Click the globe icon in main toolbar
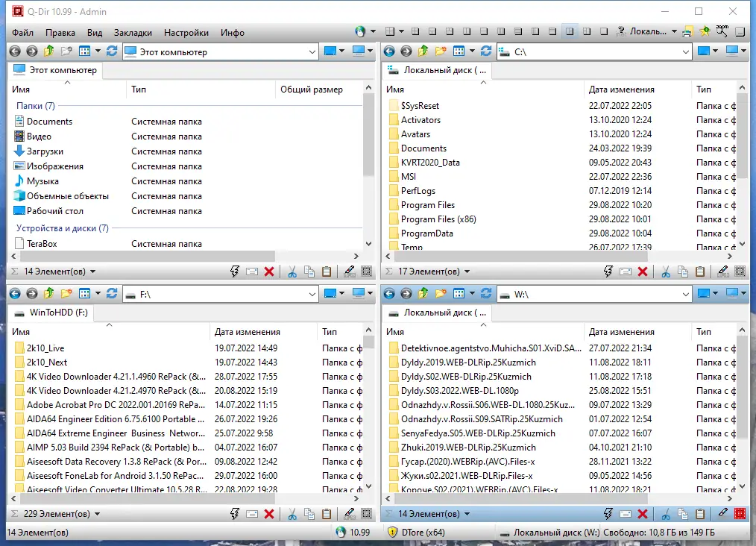This screenshot has width=756, height=546. pos(360,32)
